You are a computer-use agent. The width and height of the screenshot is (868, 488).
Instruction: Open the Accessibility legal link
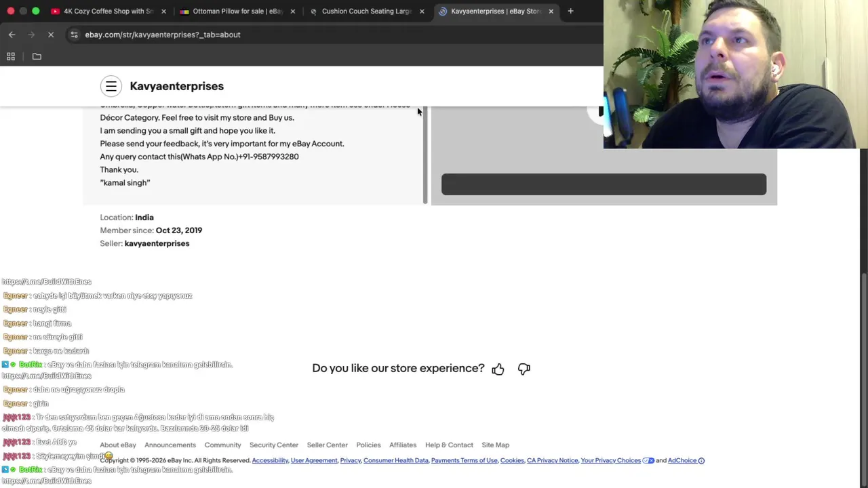(270, 461)
